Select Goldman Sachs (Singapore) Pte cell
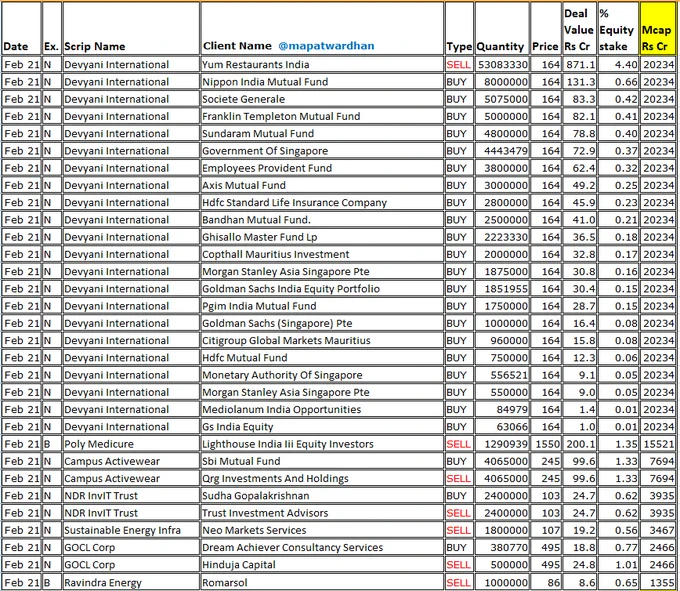680x591 pixels. coord(322,323)
